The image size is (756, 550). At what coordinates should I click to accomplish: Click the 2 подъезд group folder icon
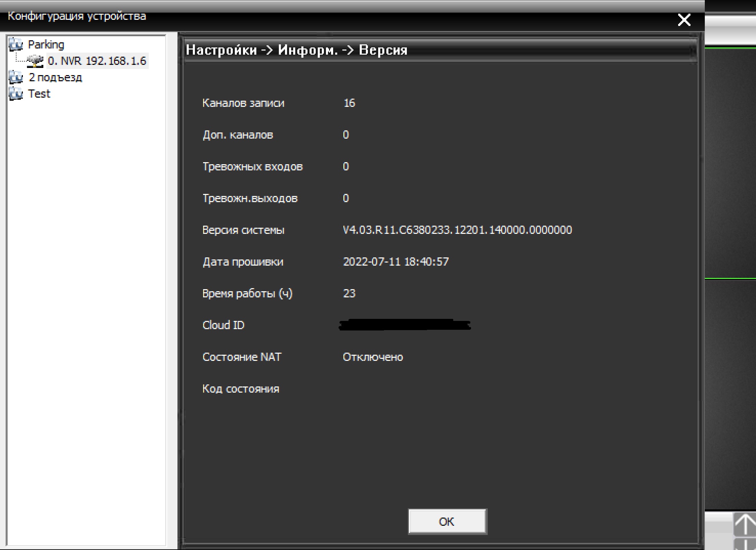pyautogui.click(x=15, y=77)
